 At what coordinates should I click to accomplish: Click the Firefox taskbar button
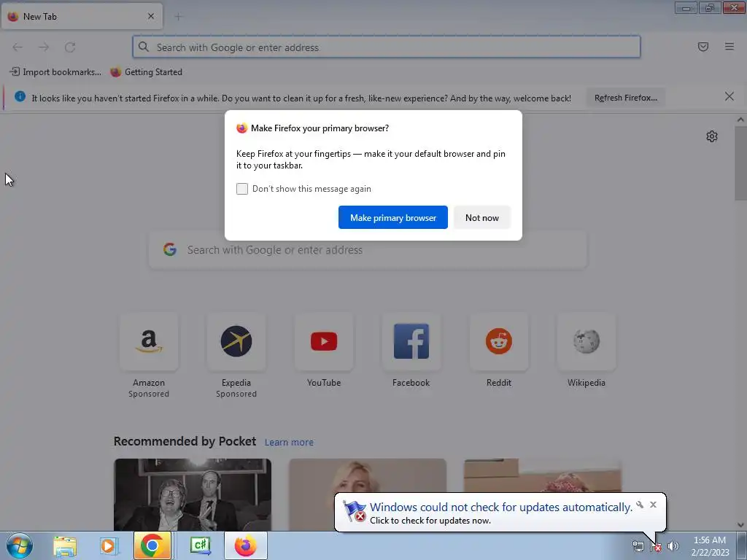pos(246,545)
